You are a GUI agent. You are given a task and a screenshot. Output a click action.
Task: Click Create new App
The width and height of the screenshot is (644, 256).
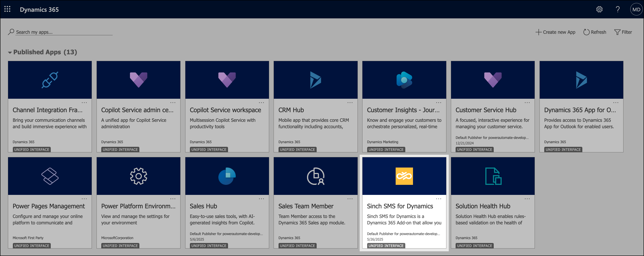(x=555, y=32)
